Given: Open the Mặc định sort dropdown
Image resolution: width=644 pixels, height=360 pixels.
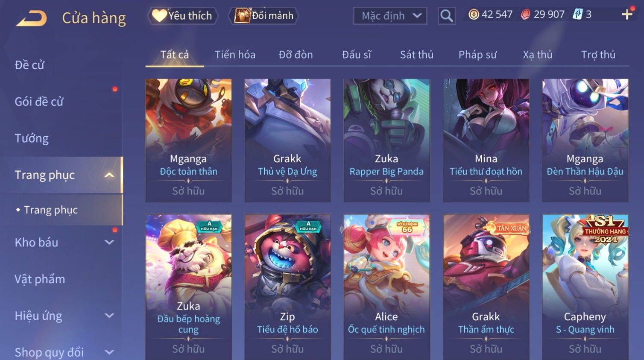Looking at the screenshot, I should [x=390, y=16].
